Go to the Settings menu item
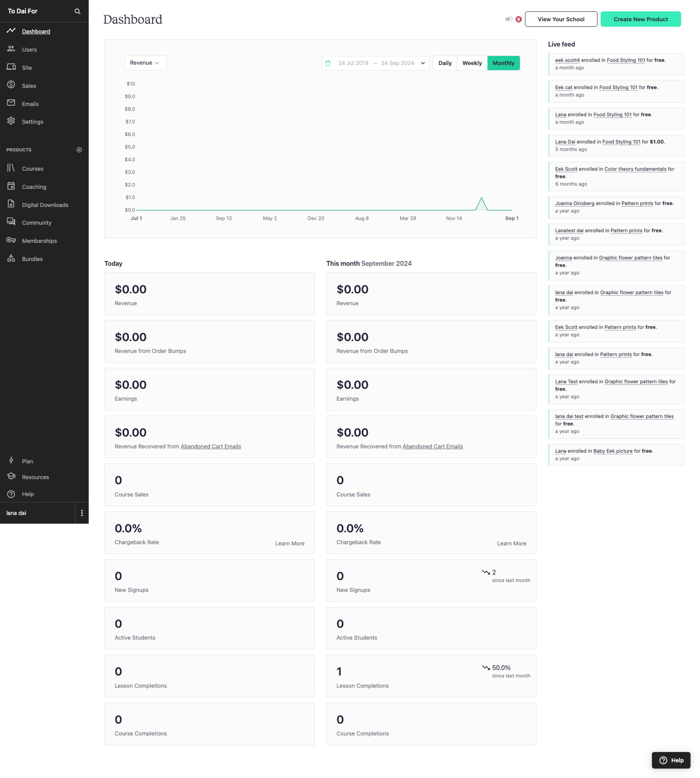Screen dimensions: 700x778 pos(32,122)
